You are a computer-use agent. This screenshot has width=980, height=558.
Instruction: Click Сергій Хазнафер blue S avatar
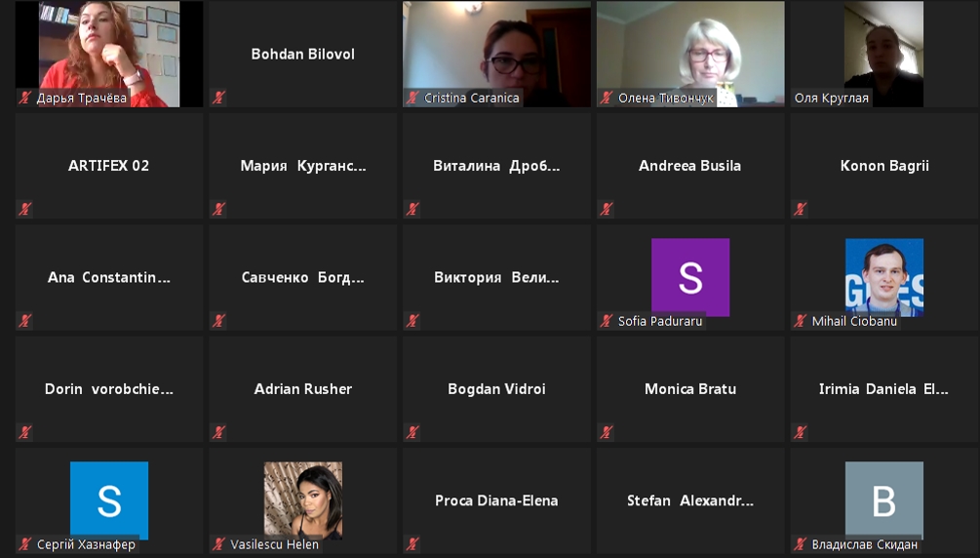point(109,499)
